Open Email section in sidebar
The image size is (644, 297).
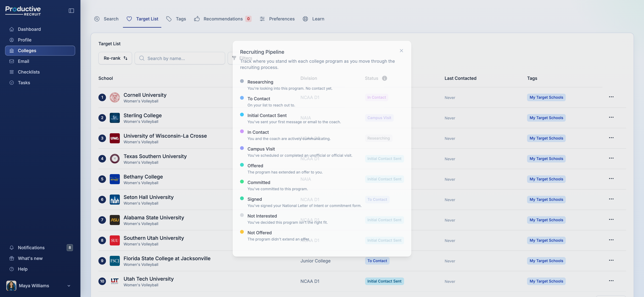pyautogui.click(x=40, y=61)
